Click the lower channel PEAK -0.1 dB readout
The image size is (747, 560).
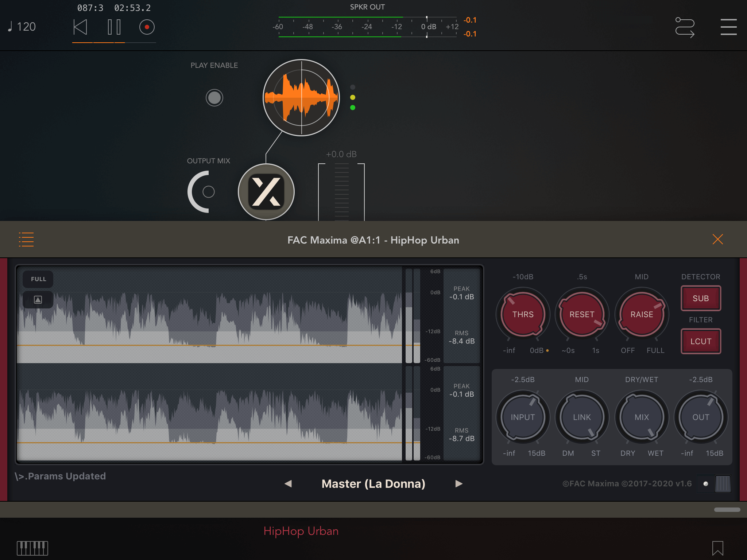coord(461,390)
